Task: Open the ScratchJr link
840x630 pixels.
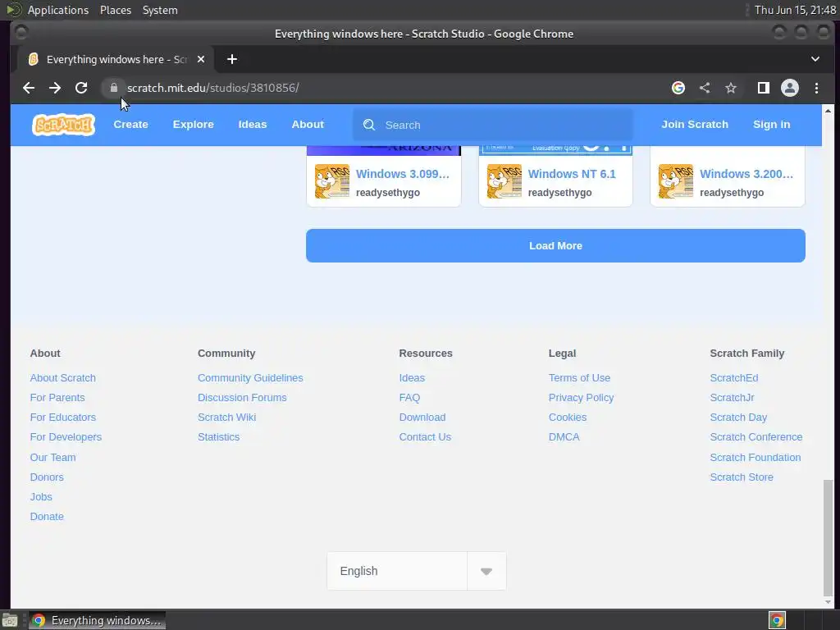Action: [732, 398]
